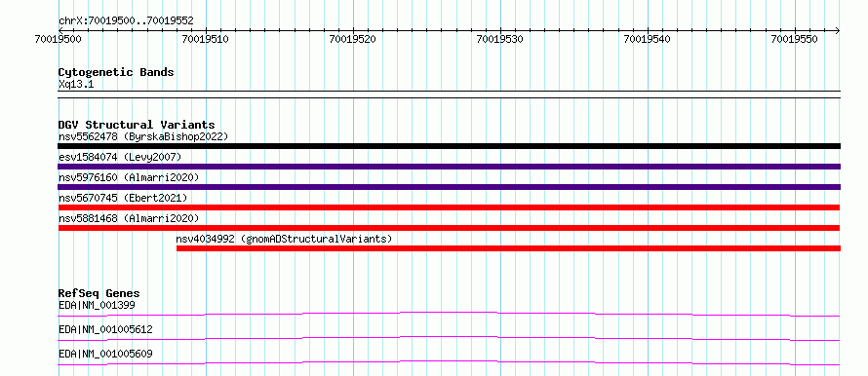The image size is (868, 376).
Task: Click the chrX:70019500..70019552 region label
Action: [x=126, y=21]
